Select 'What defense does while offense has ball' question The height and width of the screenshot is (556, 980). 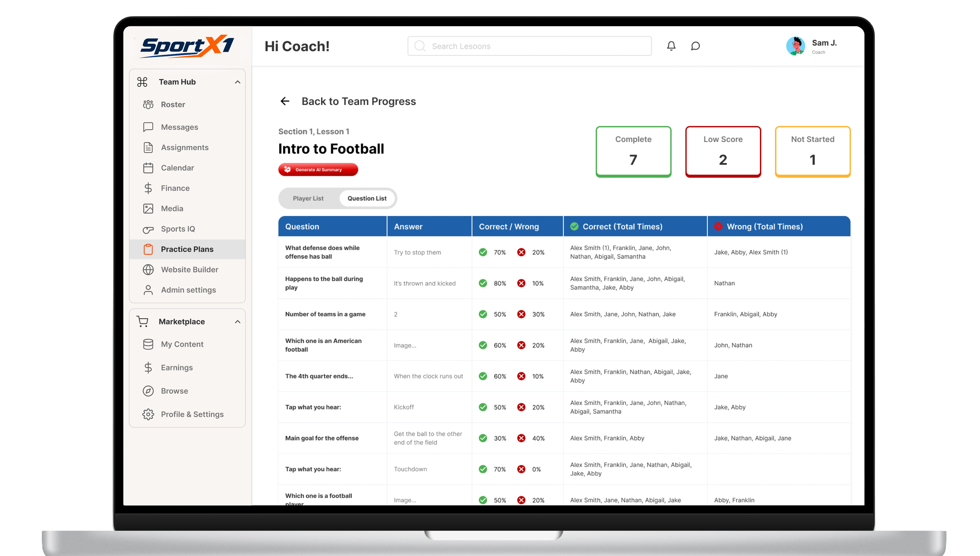tap(322, 252)
